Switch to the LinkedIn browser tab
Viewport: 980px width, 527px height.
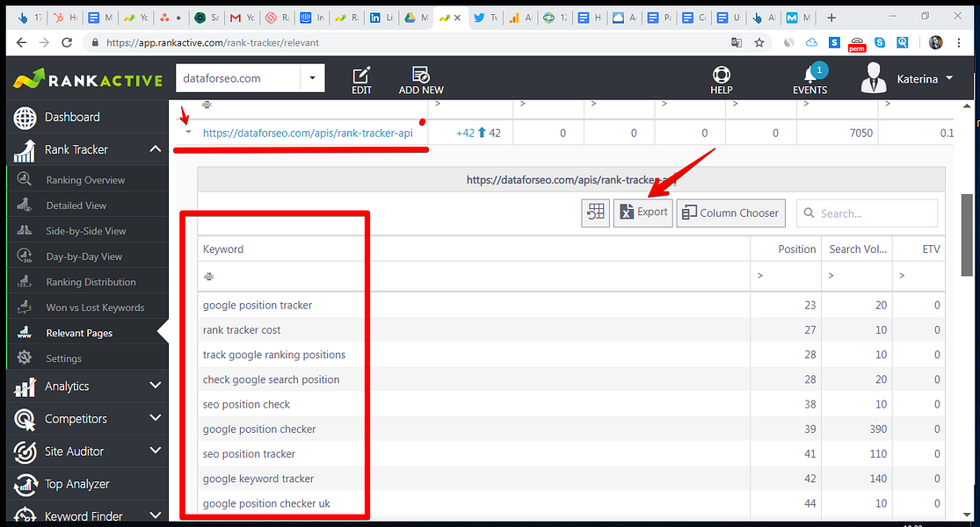381,18
